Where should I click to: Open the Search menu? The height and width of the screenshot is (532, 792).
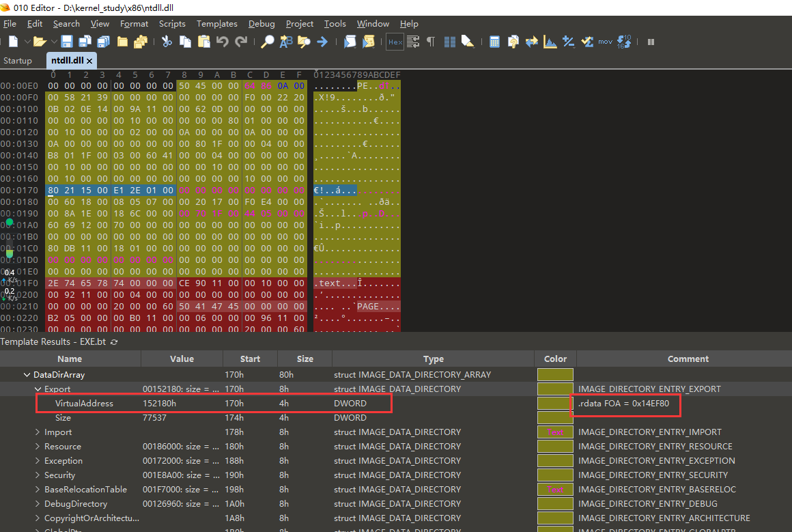coord(66,24)
